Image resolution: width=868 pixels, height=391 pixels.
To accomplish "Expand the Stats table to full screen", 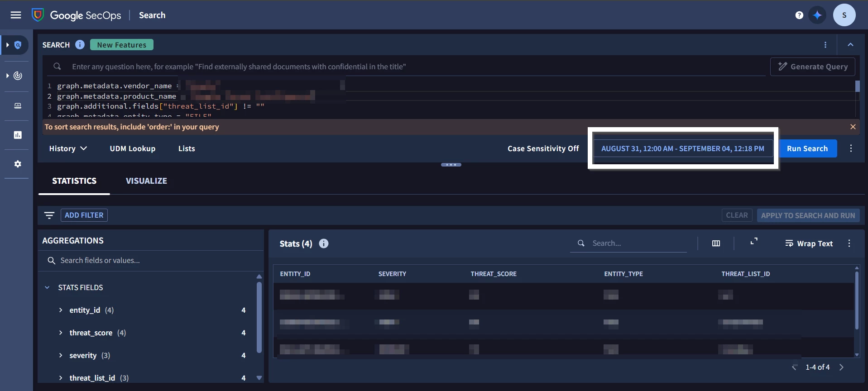I will coord(754,242).
